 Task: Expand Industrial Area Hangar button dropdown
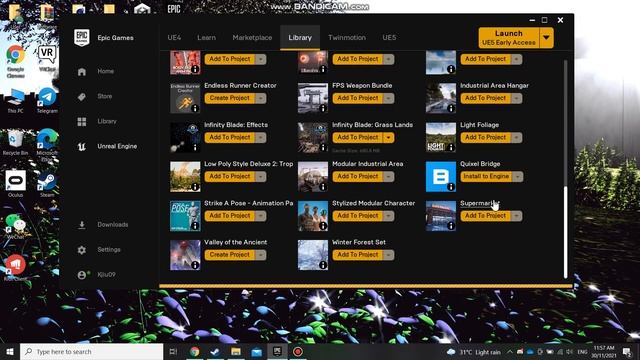pos(516,98)
